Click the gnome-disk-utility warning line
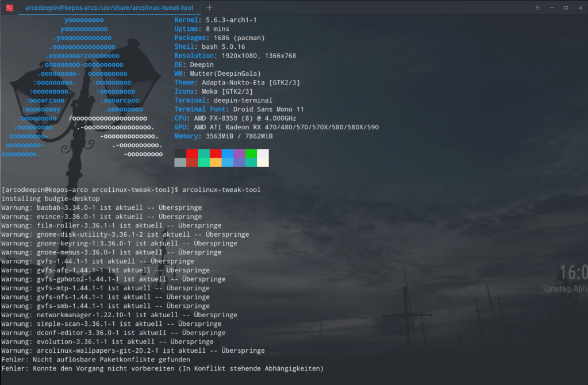The width and height of the screenshot is (588, 385). [125, 234]
